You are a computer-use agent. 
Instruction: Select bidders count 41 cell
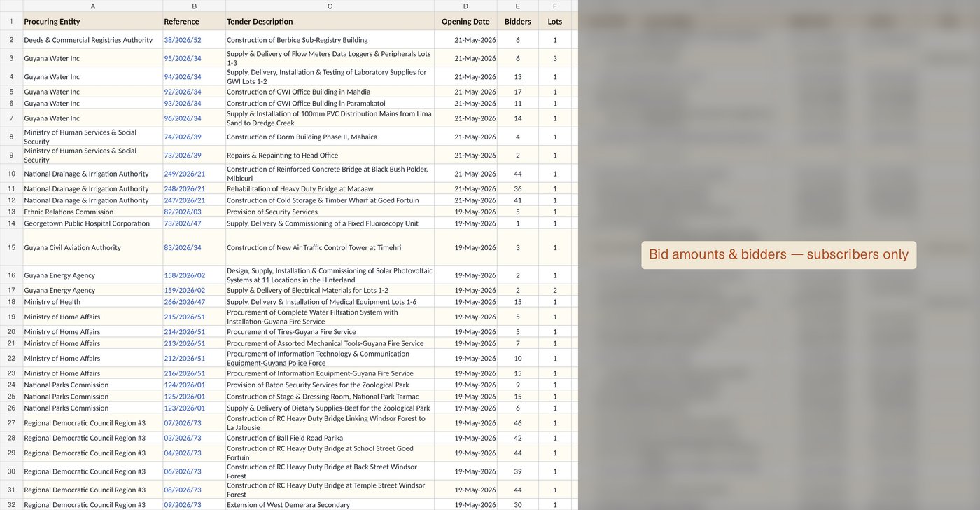pyautogui.click(x=518, y=200)
